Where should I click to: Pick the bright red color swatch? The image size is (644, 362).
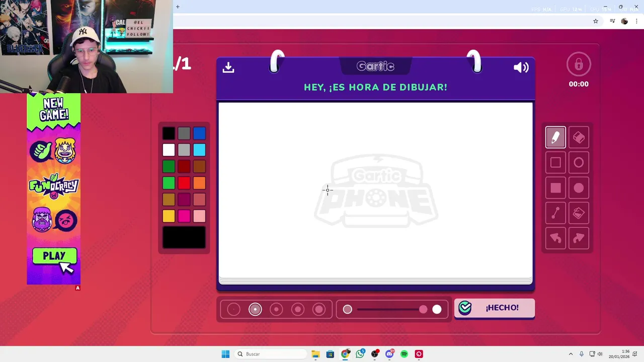tap(184, 183)
